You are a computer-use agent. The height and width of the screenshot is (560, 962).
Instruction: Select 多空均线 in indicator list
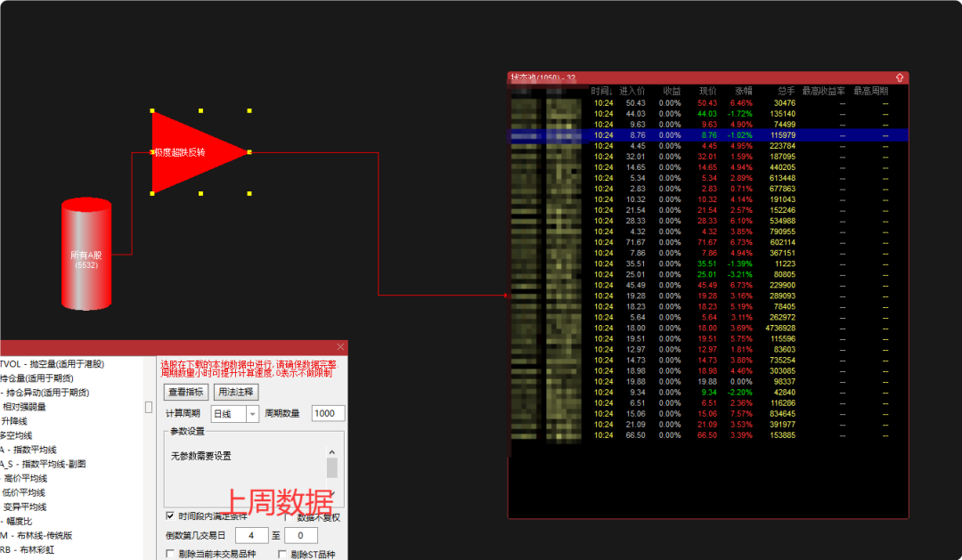pyautogui.click(x=16, y=435)
